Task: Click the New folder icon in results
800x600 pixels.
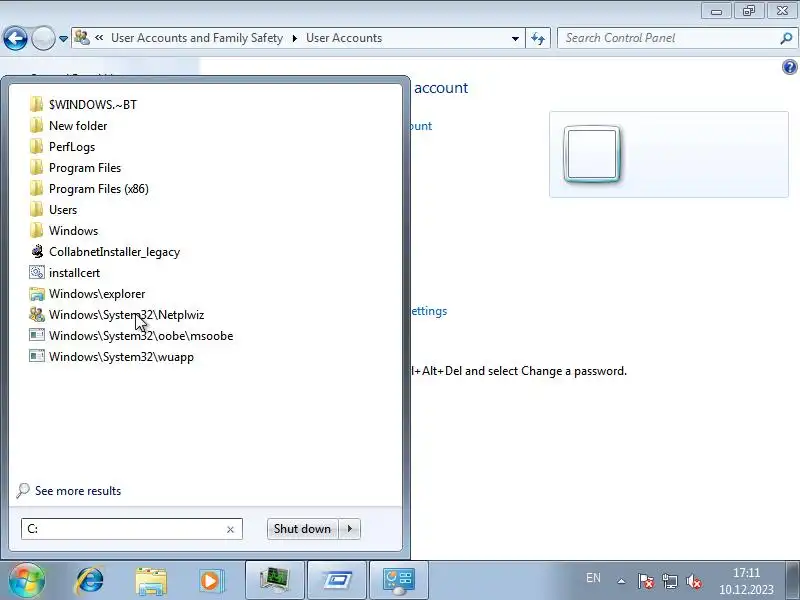Action: coord(37,125)
